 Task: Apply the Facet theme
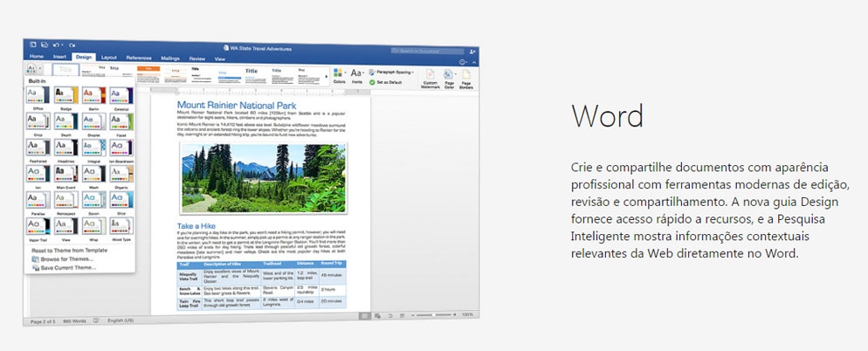[x=121, y=121]
